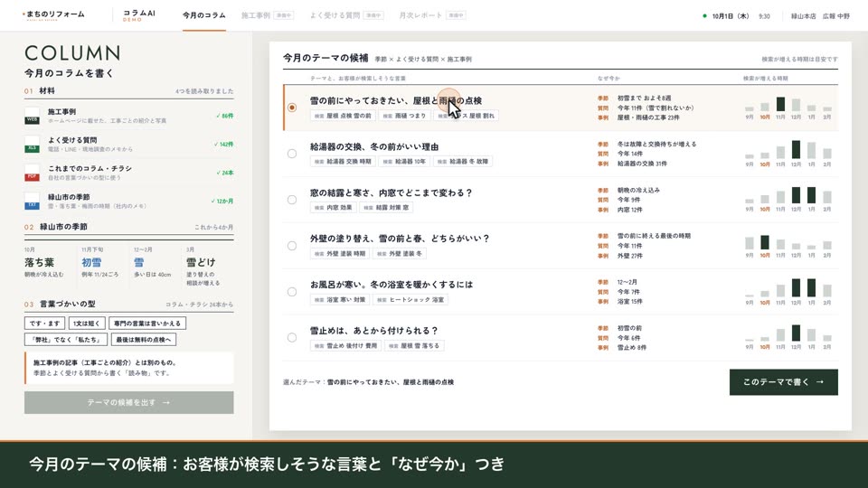Select the お風呂が寒い theme radio button
Image resolution: width=868 pixels, height=488 pixels.
[292, 292]
